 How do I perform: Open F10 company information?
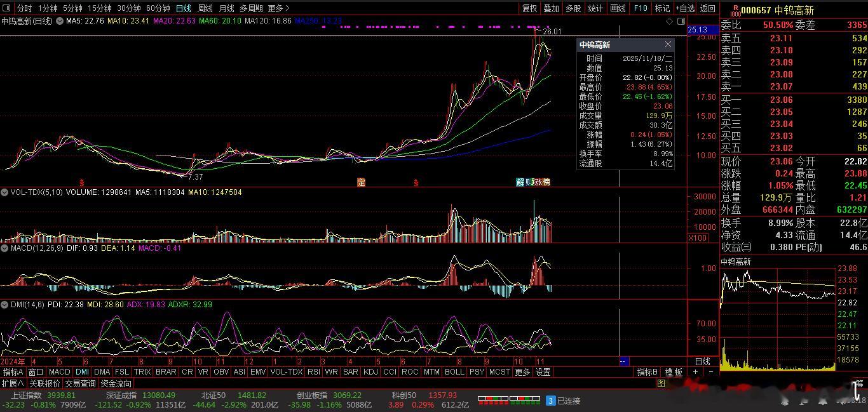(x=641, y=8)
